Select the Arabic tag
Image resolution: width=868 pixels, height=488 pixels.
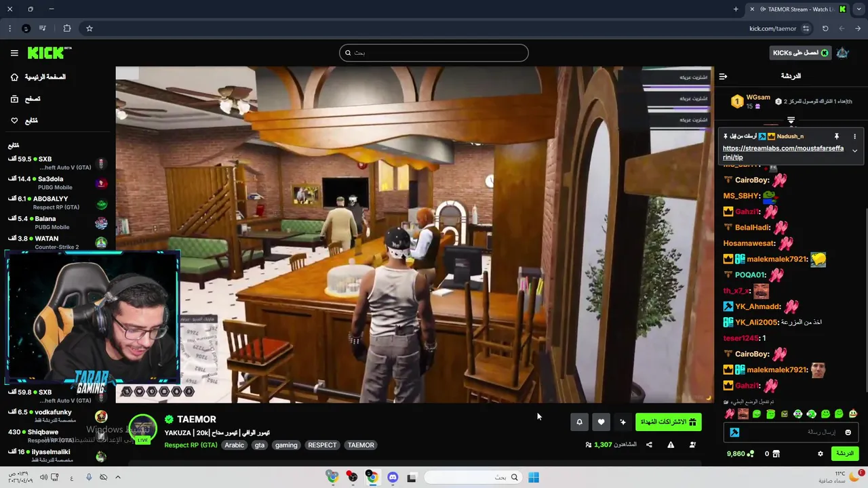pos(234,445)
